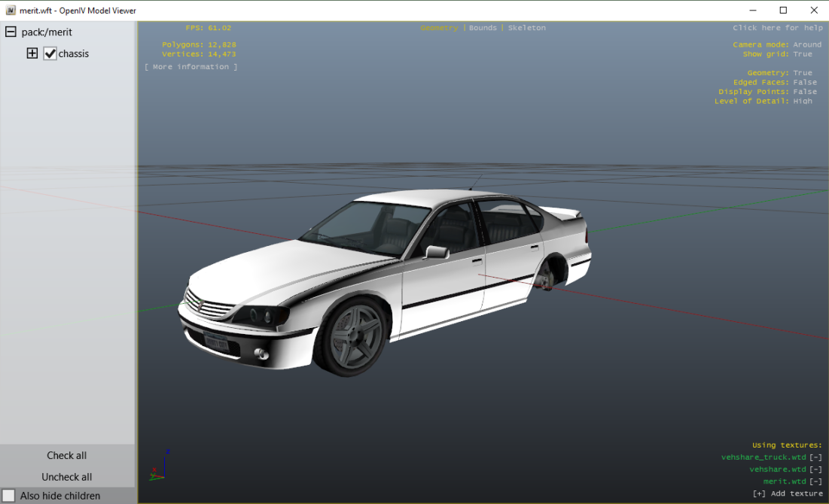This screenshot has width=829, height=504.
Task: Toggle Geometry True setting
Action: point(803,73)
